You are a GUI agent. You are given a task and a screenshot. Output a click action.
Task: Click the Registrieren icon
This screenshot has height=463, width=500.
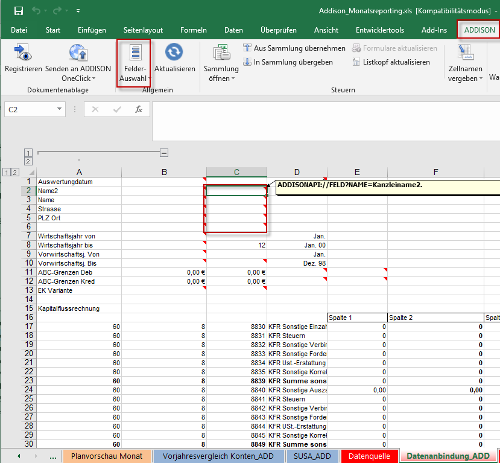pos(23,53)
